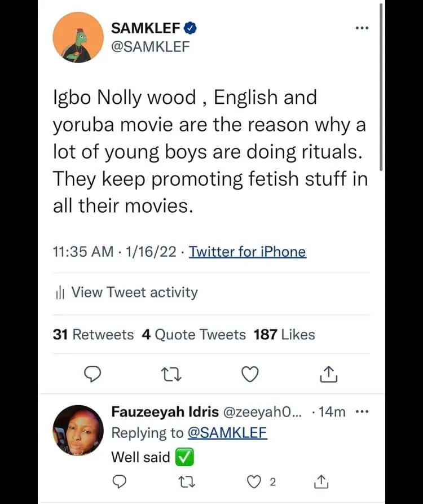This screenshot has width=423, height=504.
Task: Open SAMKLEF's profile picture
Action: [76, 38]
